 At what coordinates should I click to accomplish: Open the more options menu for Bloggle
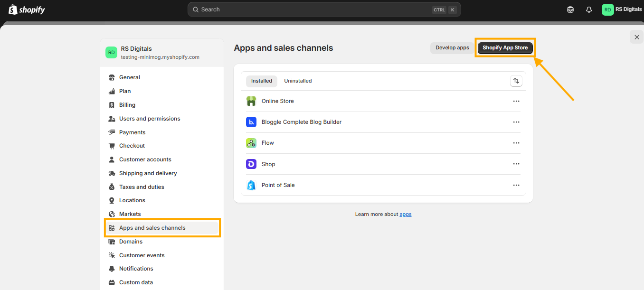516,122
